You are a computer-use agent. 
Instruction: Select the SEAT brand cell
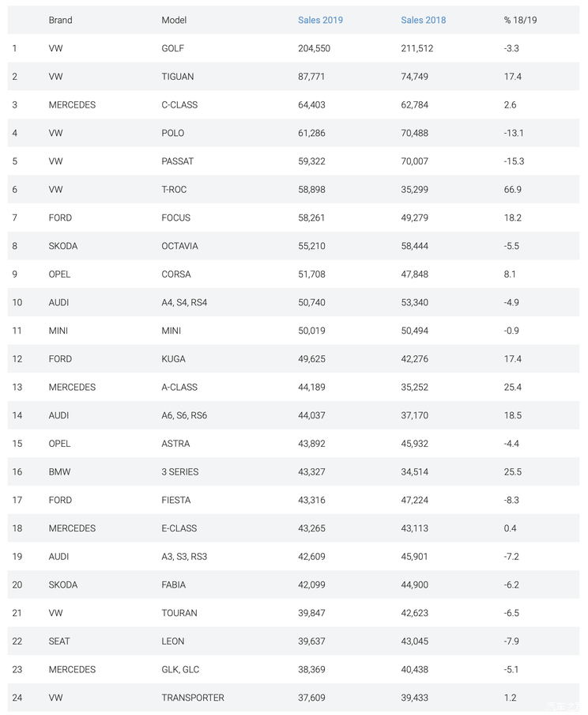tap(58, 641)
